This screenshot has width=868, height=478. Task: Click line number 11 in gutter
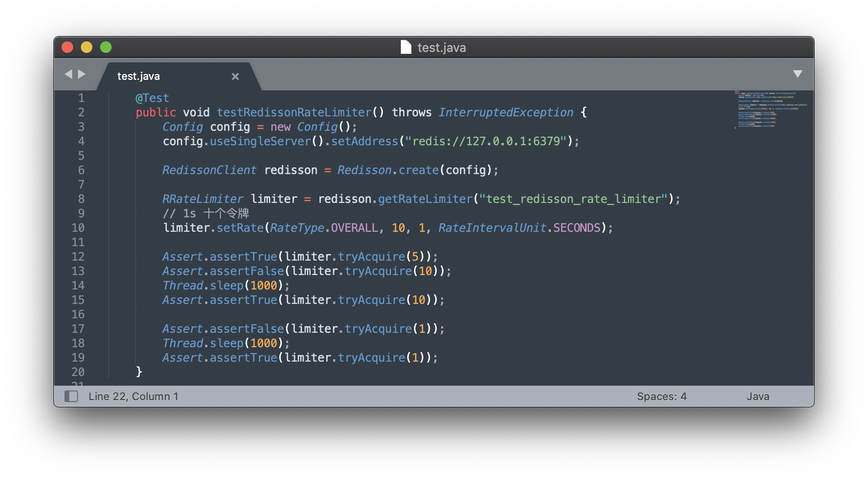[x=78, y=242]
